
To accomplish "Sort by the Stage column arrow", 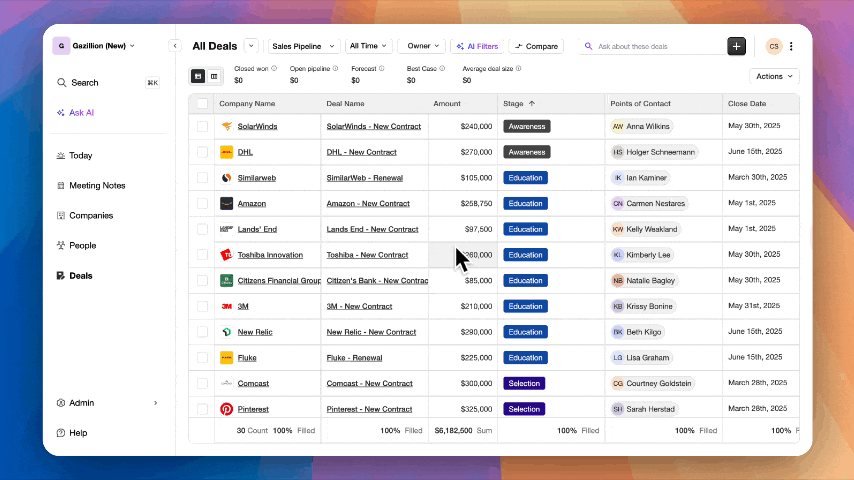I will click(x=532, y=104).
